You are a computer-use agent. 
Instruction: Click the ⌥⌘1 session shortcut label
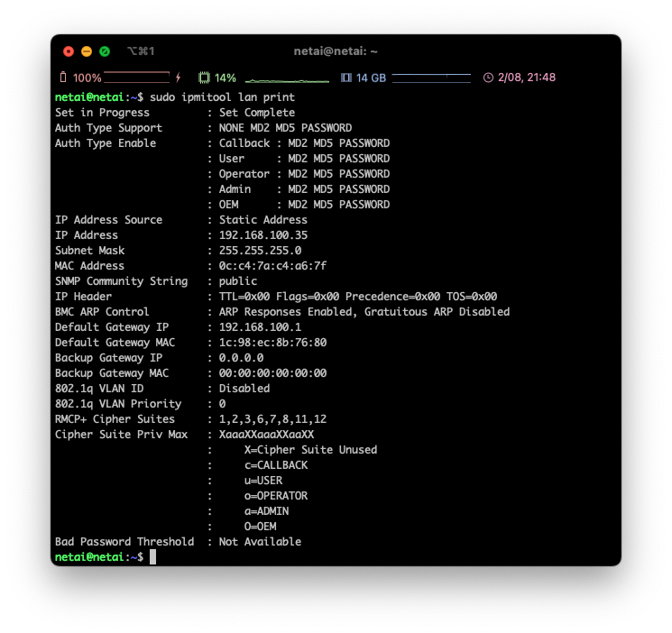coord(141,51)
